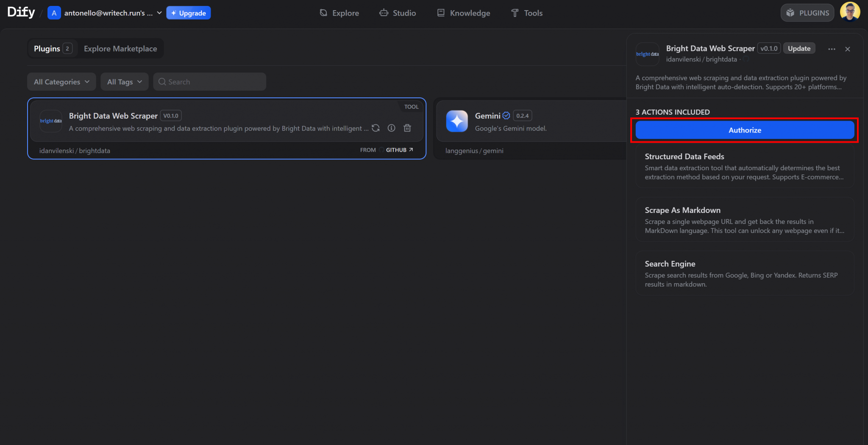This screenshot has width=868, height=445.
Task: View info icon on Bright Data plugin card
Action: (391, 128)
